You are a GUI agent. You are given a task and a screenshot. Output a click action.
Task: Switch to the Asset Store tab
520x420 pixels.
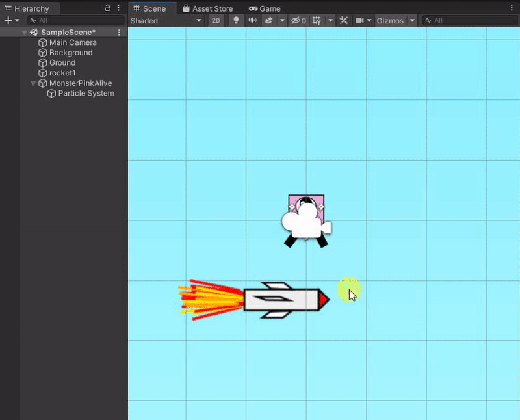(207, 8)
